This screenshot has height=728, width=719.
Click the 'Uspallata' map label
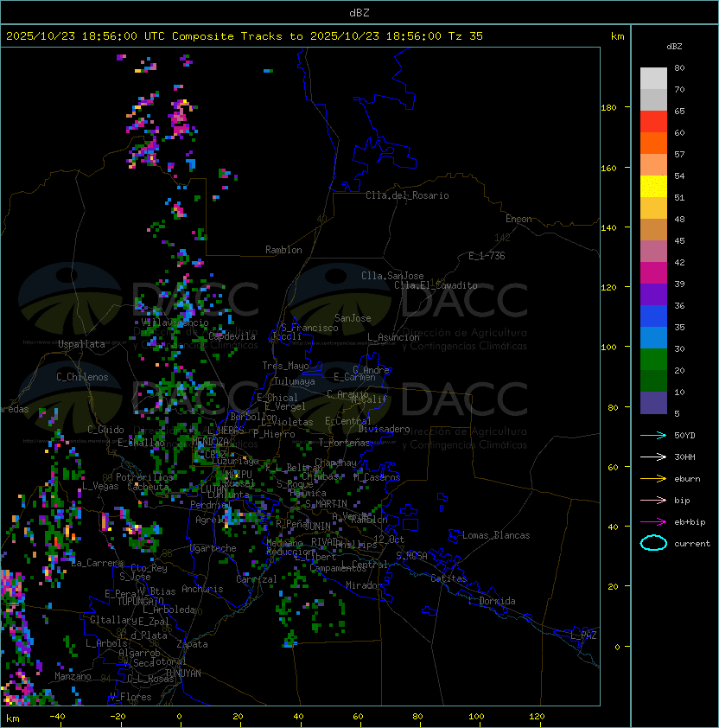[x=81, y=344]
